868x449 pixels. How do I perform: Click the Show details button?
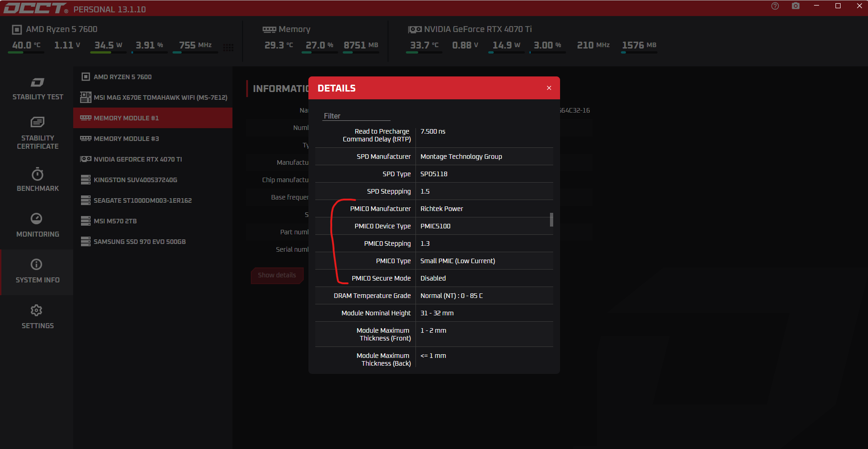(x=277, y=275)
